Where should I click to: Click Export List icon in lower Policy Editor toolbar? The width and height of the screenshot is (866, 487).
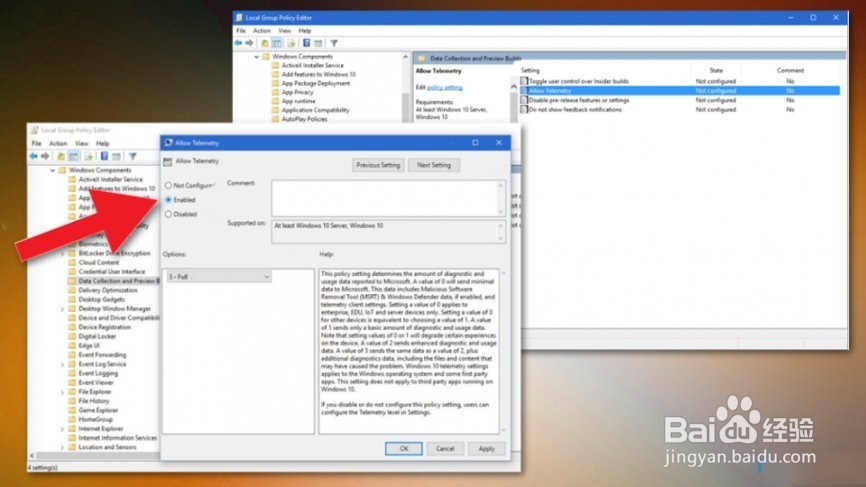click(88, 156)
